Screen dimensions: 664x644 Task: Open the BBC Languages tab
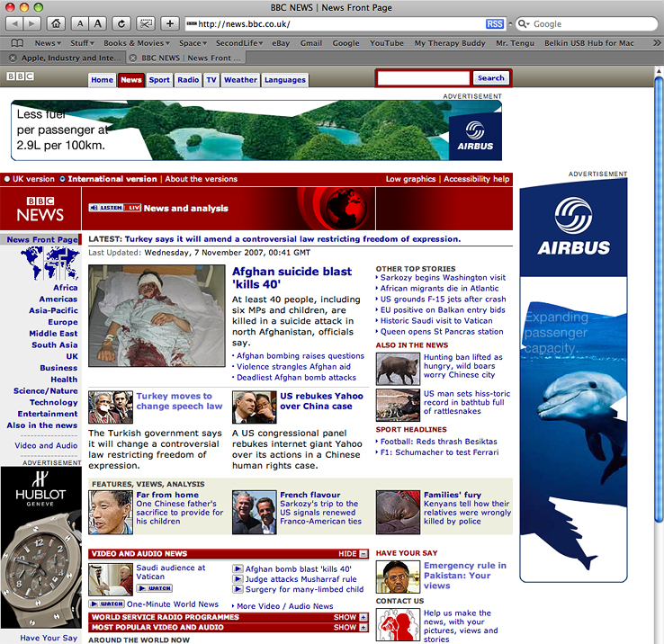pyautogui.click(x=285, y=79)
